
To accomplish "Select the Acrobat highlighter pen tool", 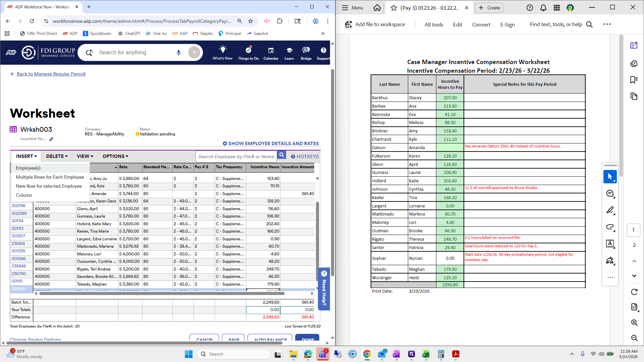I will pos(610,210).
